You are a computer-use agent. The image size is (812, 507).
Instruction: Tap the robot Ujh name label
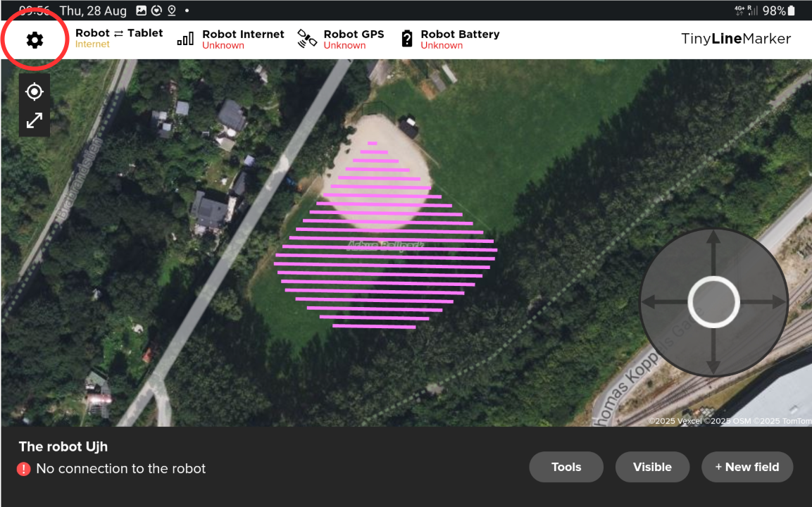pos(63,446)
